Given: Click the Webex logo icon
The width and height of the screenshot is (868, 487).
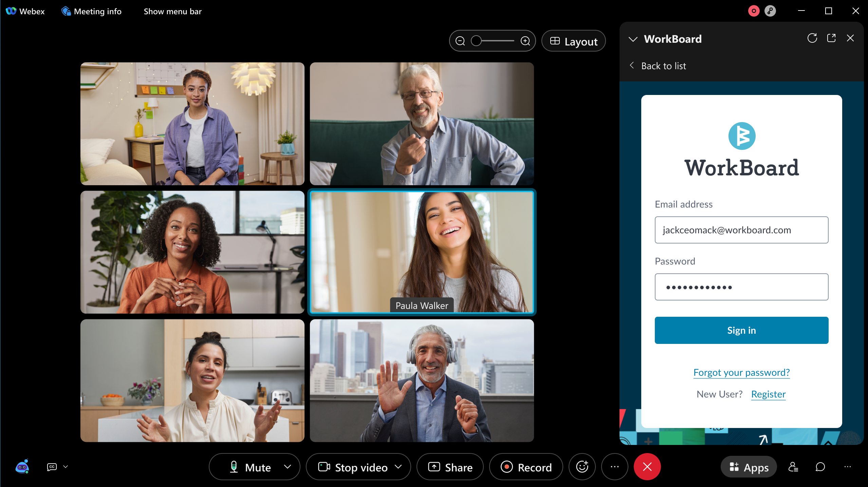Looking at the screenshot, I should pyautogui.click(x=11, y=11).
